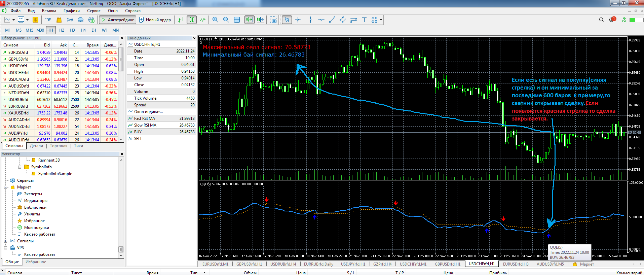Take a chart screenshot with camera icon
Viewport: 644px width, 275px height.
[274, 20]
